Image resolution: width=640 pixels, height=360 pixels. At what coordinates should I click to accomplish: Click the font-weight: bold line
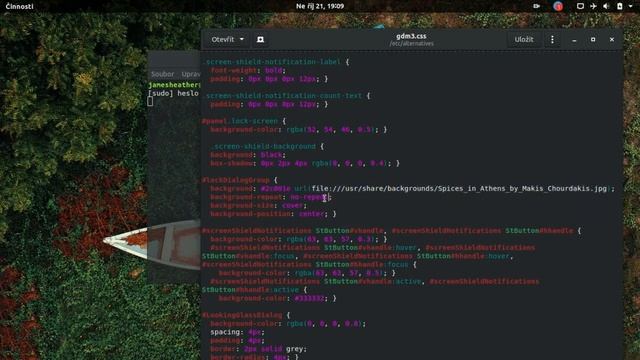pyautogui.click(x=248, y=70)
